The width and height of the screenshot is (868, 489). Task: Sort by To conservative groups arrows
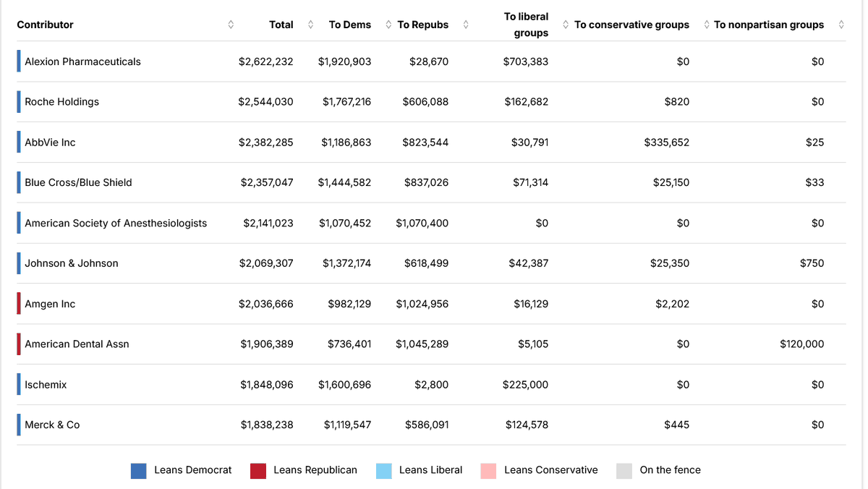(x=707, y=25)
